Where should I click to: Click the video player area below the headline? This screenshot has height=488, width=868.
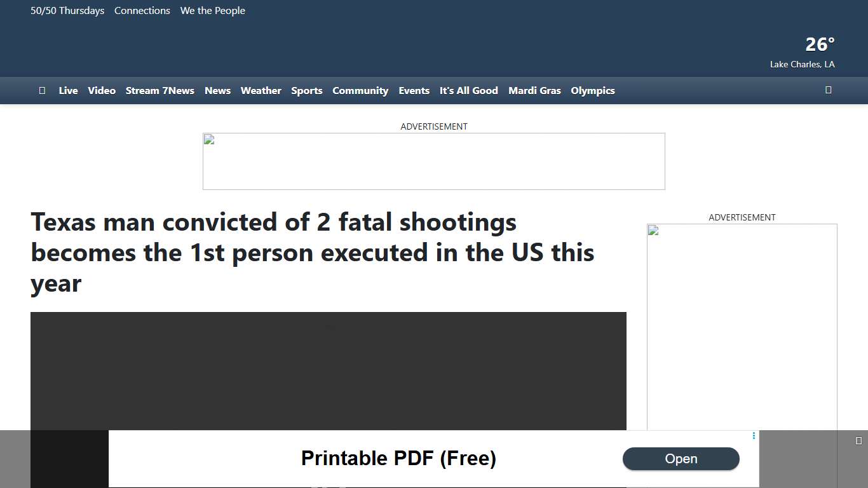click(328, 381)
